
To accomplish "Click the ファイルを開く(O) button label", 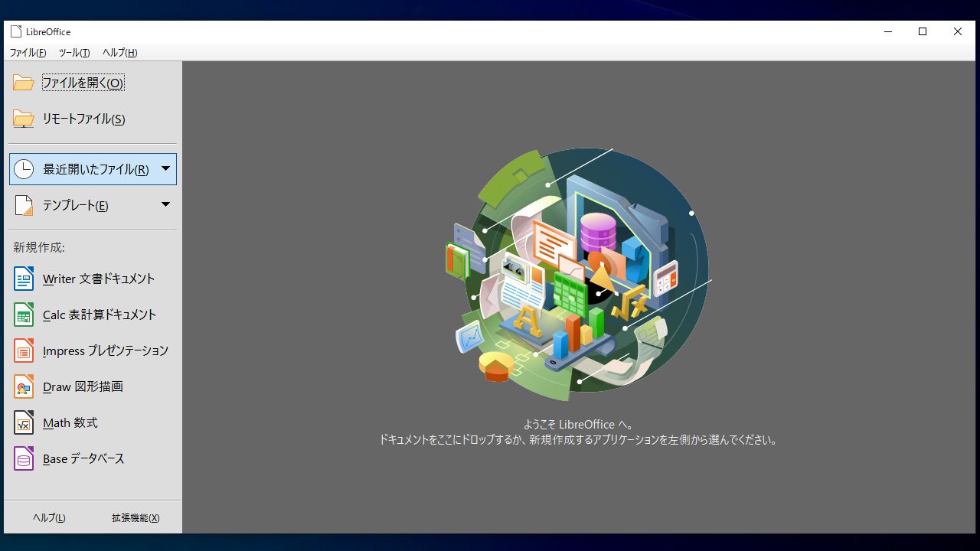I will [83, 83].
